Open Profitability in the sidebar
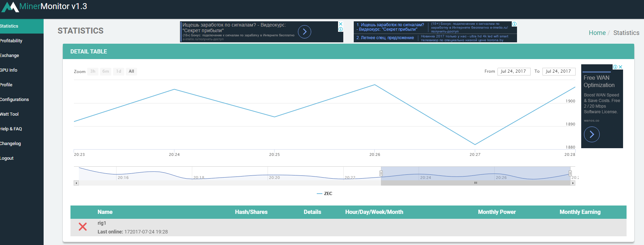The width and height of the screenshot is (644, 245). [22, 41]
